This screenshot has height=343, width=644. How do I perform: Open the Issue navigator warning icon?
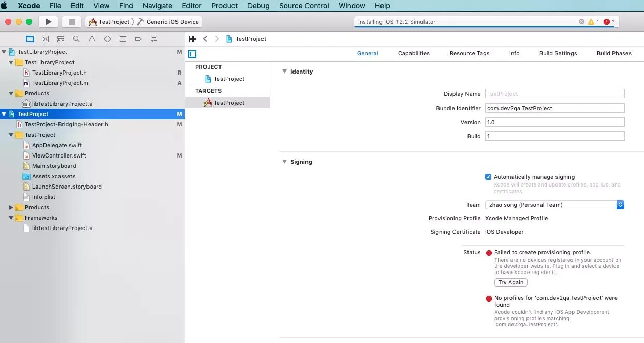click(92, 39)
